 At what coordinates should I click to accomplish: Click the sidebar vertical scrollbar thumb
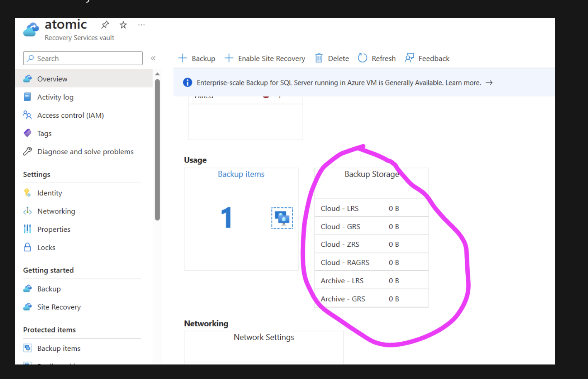tap(157, 149)
